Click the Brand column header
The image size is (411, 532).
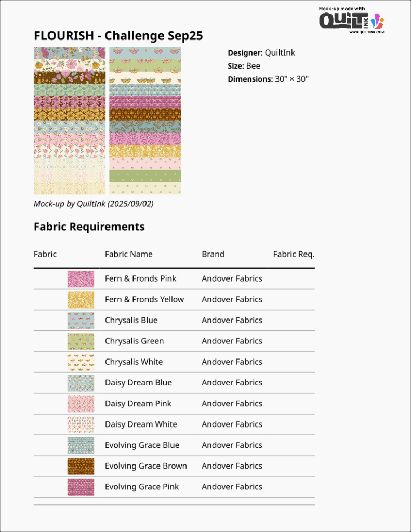[x=213, y=254]
